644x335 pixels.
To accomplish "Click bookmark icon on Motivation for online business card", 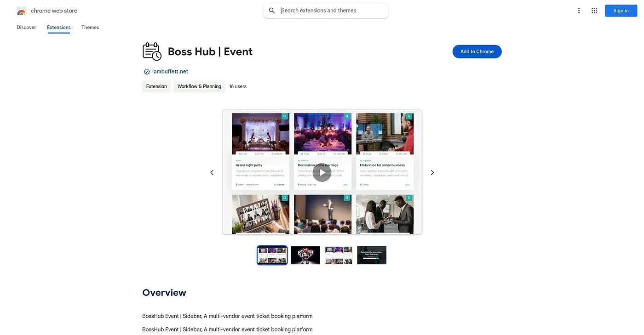I will (409, 116).
